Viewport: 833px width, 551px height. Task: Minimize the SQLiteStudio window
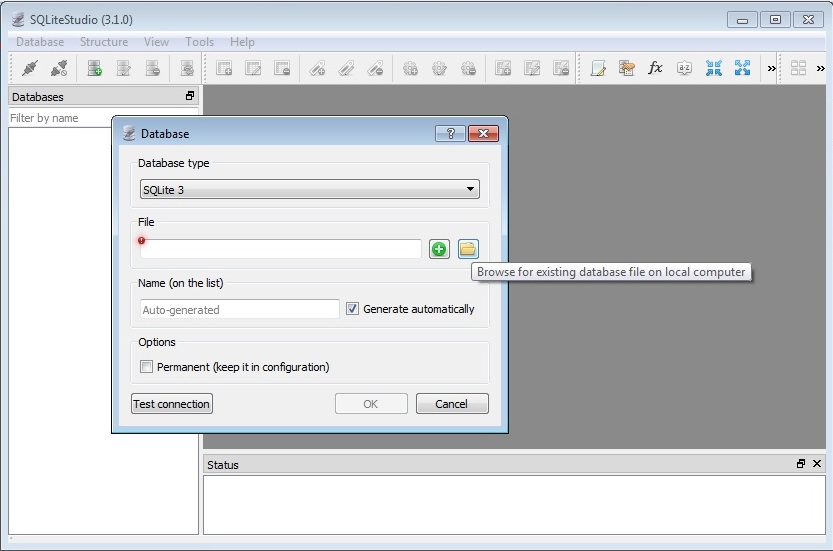coord(742,20)
